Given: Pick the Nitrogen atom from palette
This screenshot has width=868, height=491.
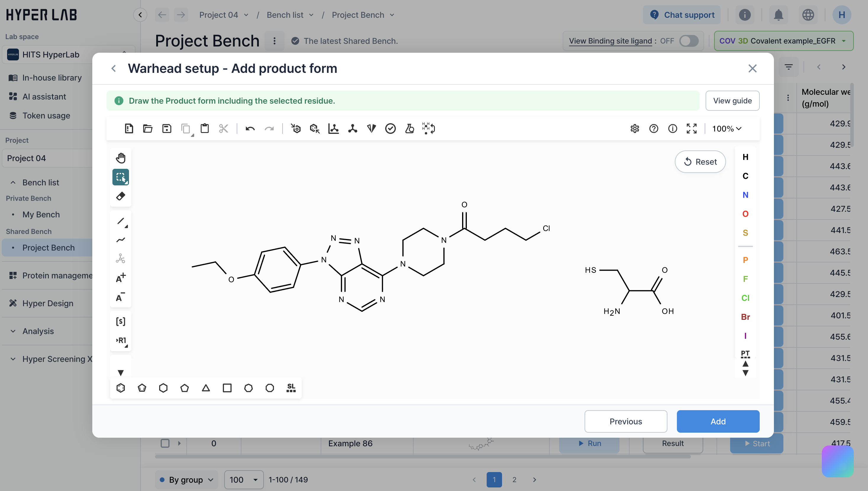Looking at the screenshot, I should (745, 195).
